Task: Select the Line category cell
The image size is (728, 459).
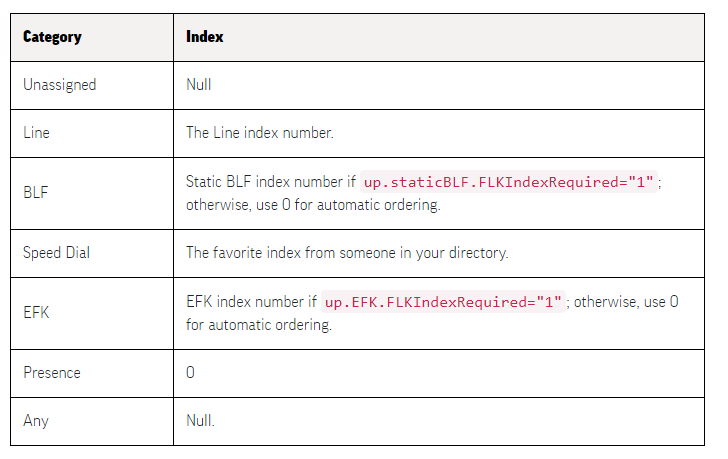Action: tap(92, 134)
